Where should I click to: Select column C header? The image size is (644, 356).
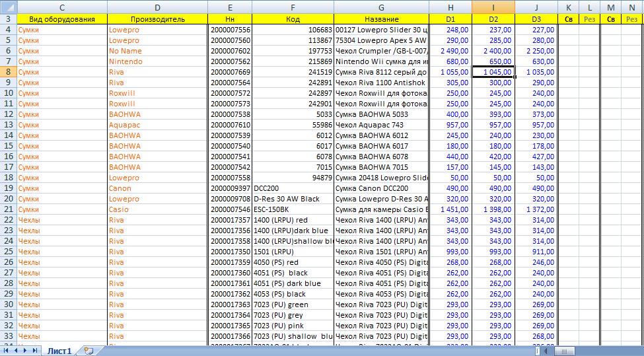pos(62,7)
